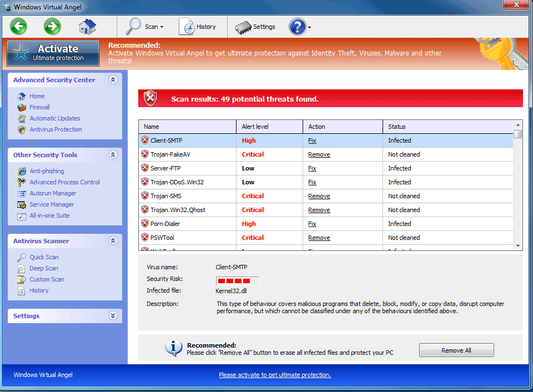Viewport: 533px width, 392px height.
Task: Open the Help dropdown arrow
Action: pyautogui.click(x=309, y=27)
